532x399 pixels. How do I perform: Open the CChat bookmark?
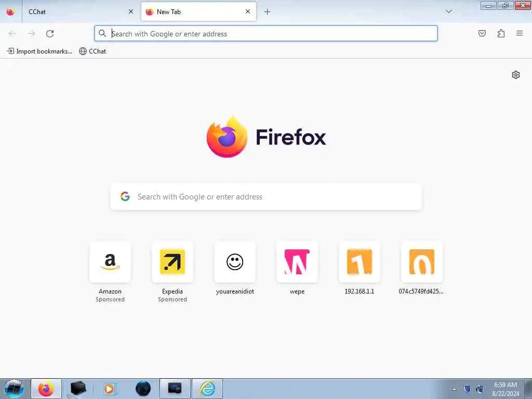92,51
